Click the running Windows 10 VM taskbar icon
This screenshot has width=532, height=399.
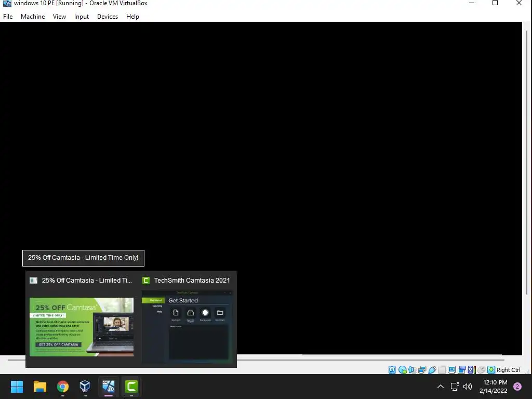pos(108,386)
